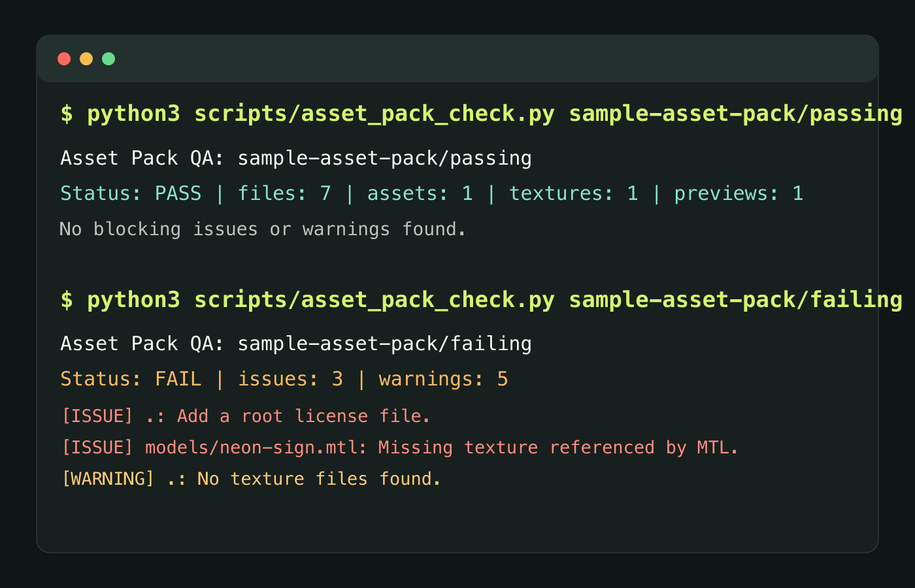Viewport: 915px width, 588px height.
Task: Click the green maximize window dot
Action: [x=108, y=59]
